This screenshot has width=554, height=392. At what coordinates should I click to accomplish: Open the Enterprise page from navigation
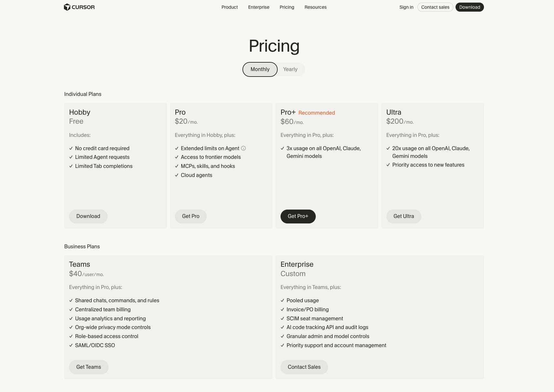[258, 7]
